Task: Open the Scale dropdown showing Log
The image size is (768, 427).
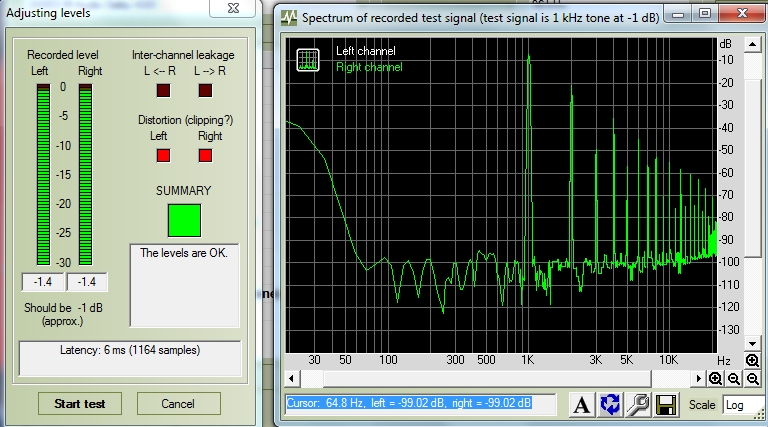Action: [742, 405]
